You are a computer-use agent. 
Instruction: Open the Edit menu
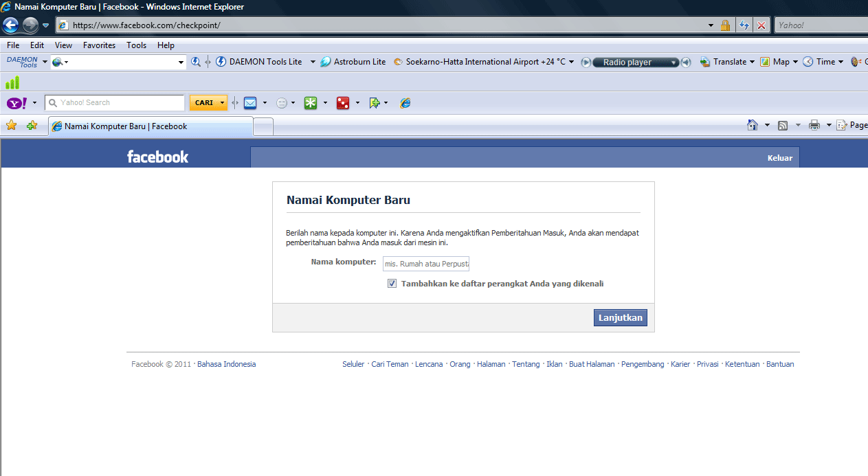tap(37, 45)
